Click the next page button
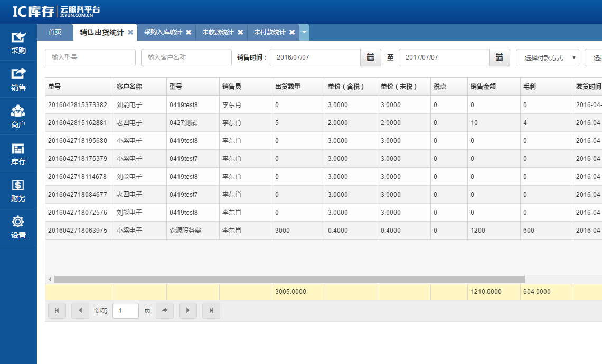The image size is (602, 364). pyautogui.click(x=188, y=311)
